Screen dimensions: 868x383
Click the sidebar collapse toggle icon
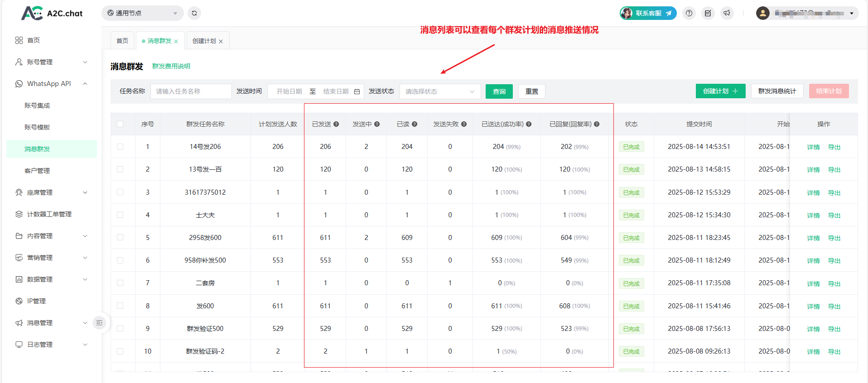tap(100, 323)
